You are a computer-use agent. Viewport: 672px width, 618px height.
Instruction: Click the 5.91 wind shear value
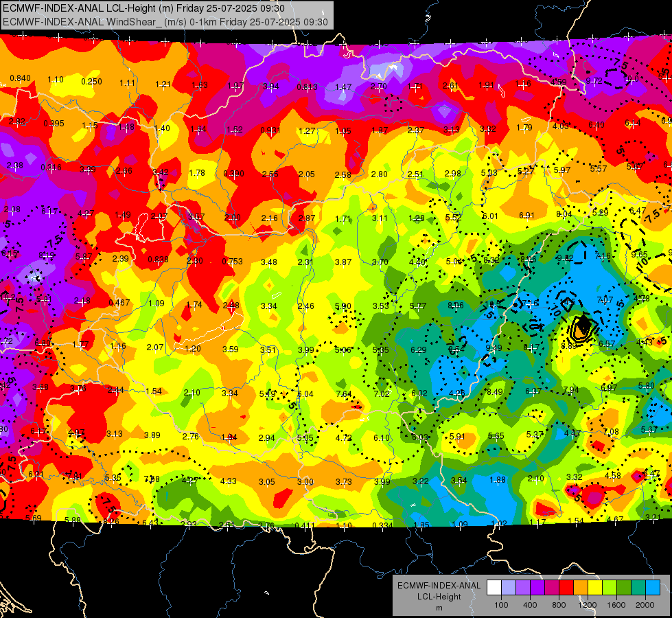(x=457, y=436)
